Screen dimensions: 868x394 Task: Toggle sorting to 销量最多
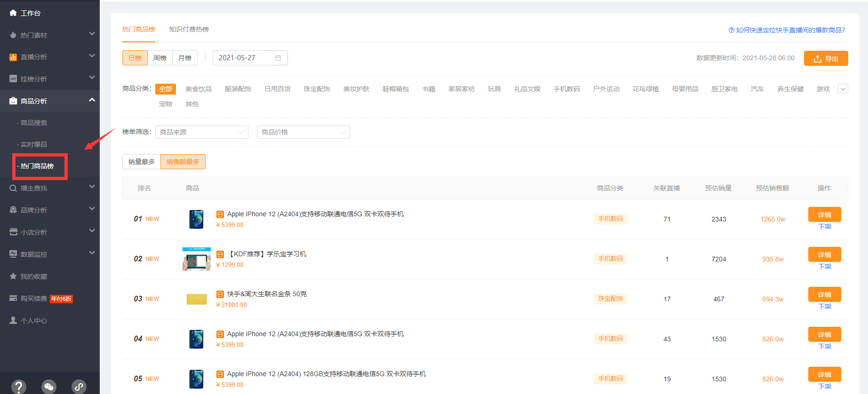[142, 162]
